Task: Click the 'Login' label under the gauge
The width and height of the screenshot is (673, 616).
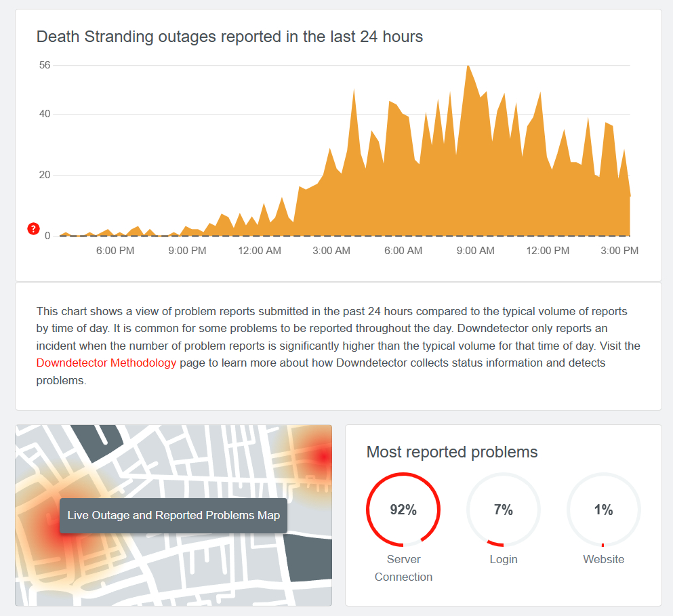Action: [x=504, y=559]
